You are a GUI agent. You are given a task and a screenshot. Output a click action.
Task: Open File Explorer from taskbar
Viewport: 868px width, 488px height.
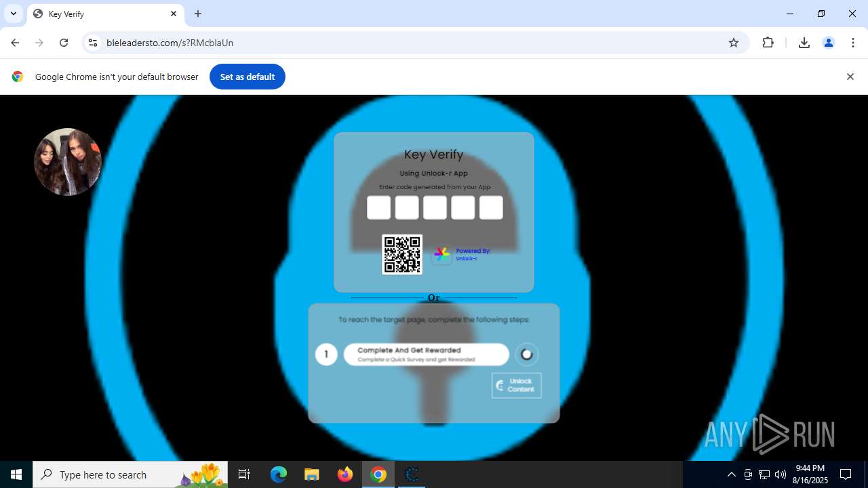tap(312, 474)
